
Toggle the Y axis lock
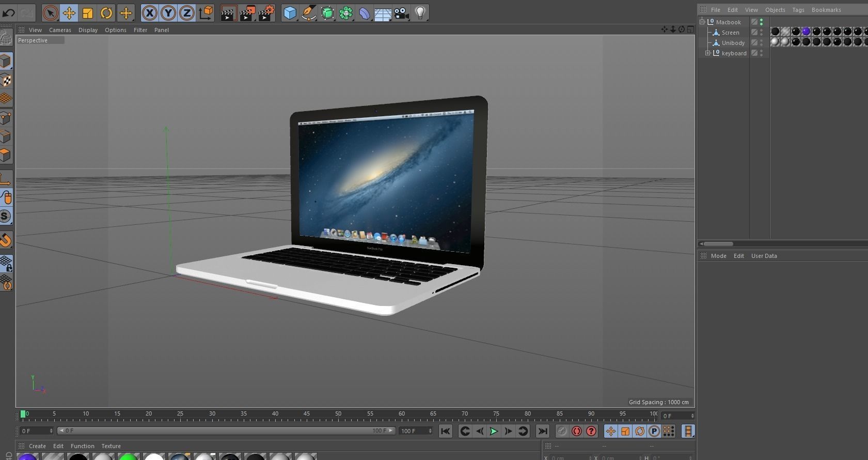(x=168, y=13)
